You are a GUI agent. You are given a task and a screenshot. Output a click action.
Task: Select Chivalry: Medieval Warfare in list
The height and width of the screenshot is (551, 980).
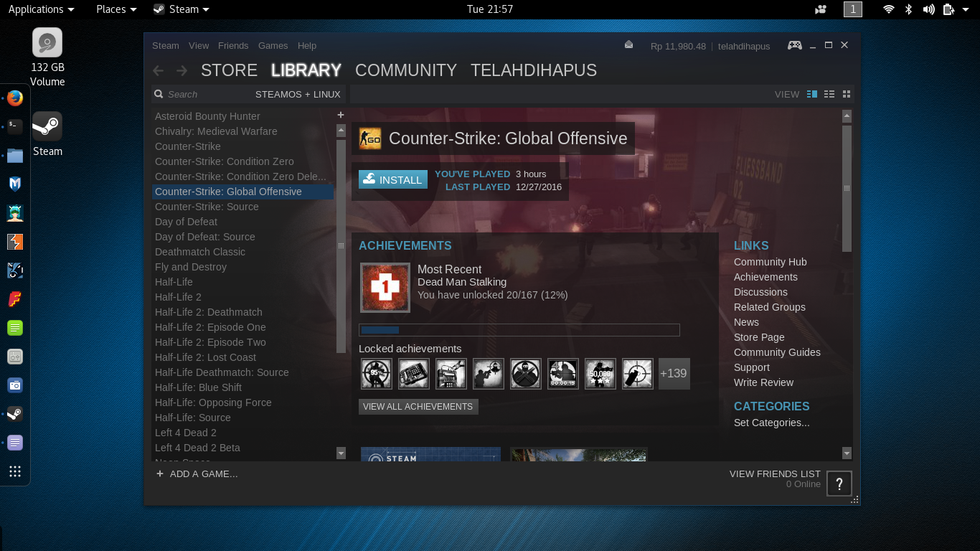pos(216,131)
